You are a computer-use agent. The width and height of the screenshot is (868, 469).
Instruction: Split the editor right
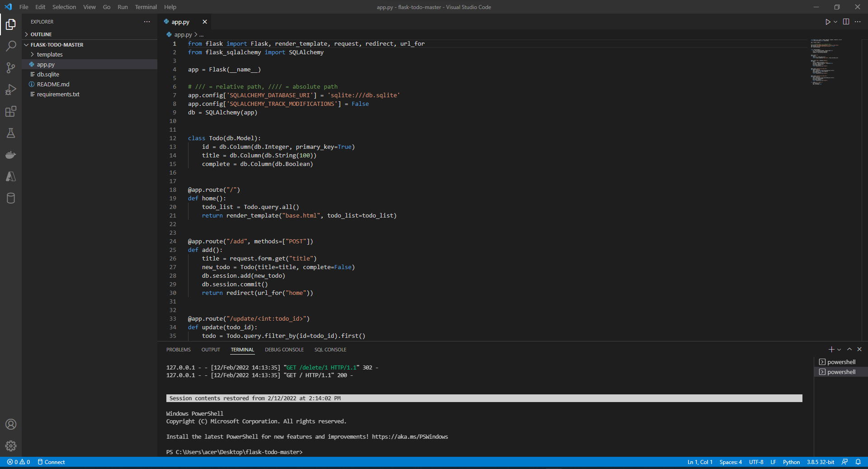tap(846, 22)
